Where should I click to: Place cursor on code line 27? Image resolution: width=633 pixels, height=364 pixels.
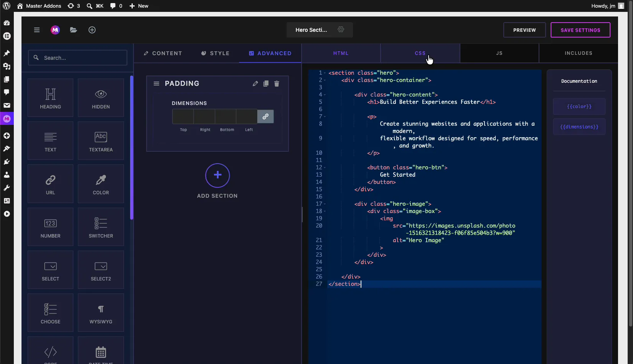click(434, 284)
